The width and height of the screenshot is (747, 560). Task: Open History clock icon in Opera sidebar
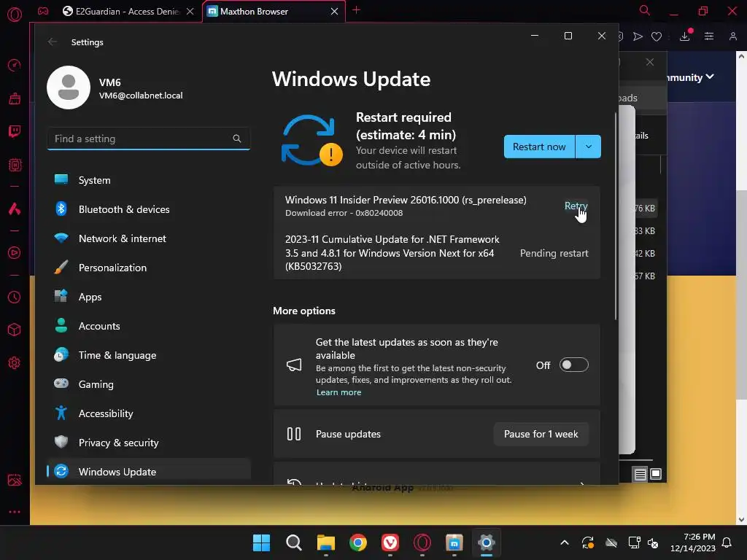15,297
